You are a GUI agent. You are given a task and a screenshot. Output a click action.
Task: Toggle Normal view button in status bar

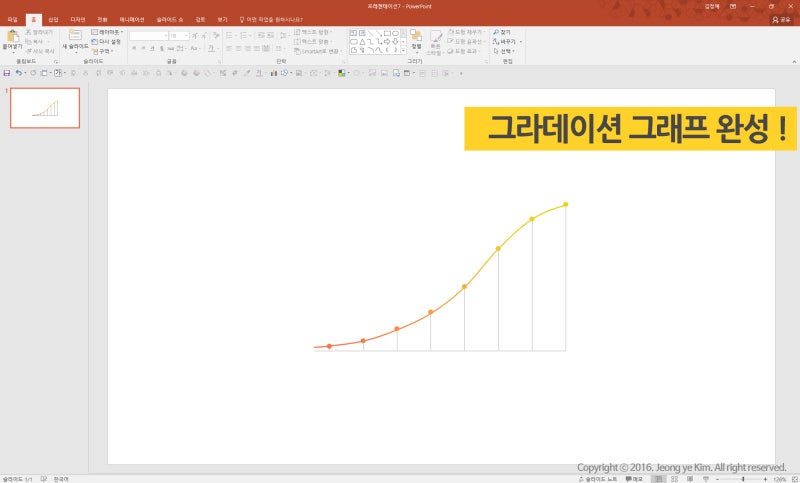tap(658, 479)
